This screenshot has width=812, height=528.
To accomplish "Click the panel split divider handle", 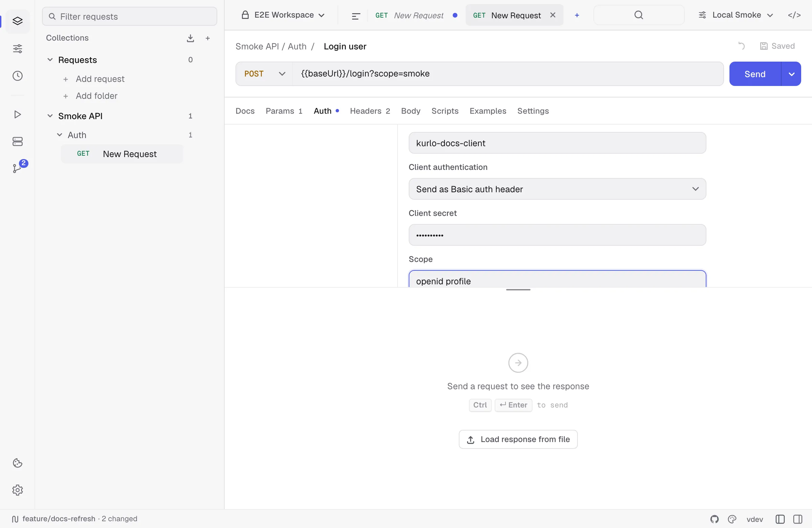I will click(518, 290).
